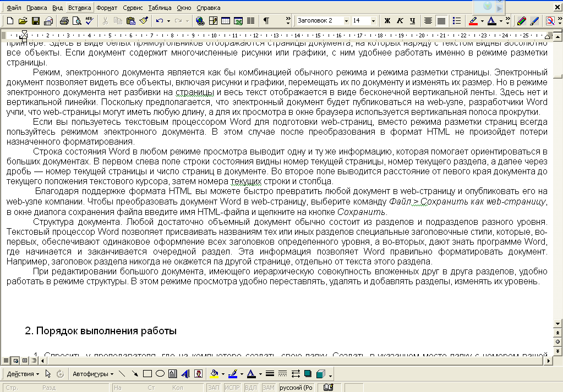Switch to Normal view button by the scrollbar

6,361
